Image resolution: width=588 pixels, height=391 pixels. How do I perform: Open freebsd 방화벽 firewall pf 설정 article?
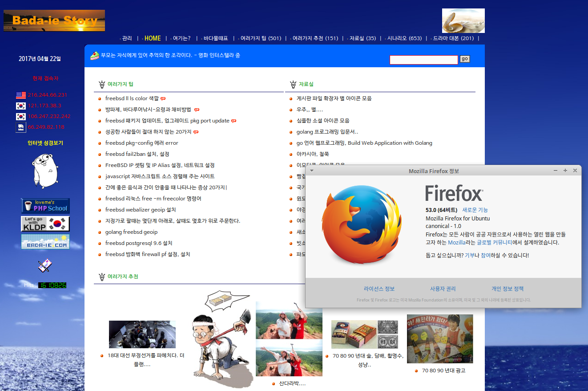148,254
